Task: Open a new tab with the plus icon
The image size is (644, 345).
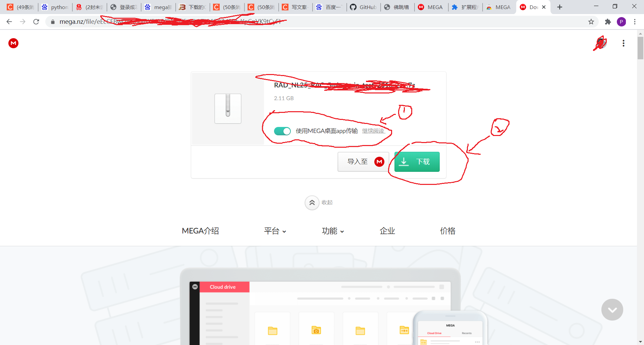Action: tap(559, 7)
